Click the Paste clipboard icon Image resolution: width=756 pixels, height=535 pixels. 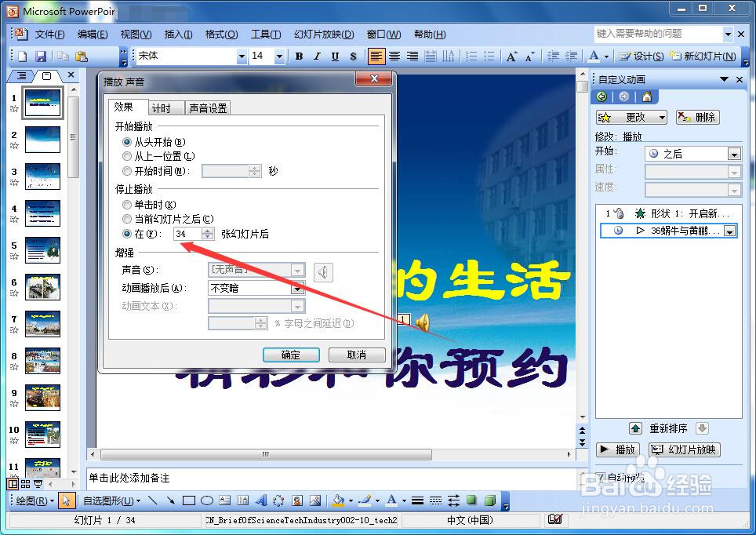click(x=82, y=56)
